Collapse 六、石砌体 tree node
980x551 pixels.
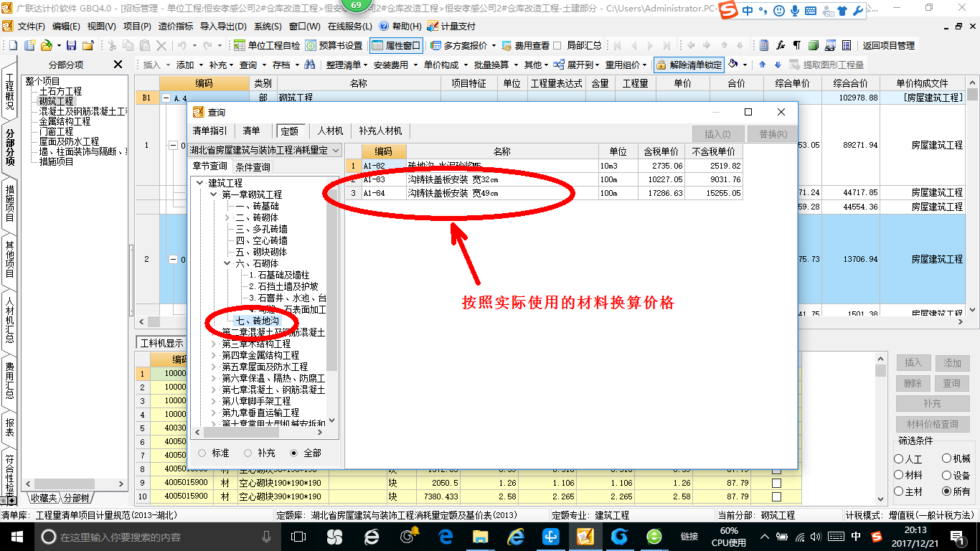point(227,264)
